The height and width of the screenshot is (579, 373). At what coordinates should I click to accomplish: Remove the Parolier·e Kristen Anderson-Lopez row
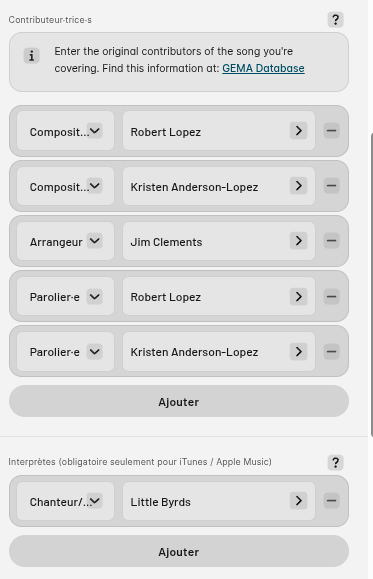tap(332, 352)
